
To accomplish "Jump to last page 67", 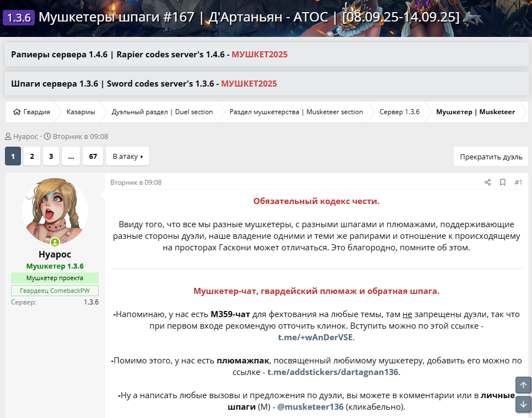I will 93,157.
